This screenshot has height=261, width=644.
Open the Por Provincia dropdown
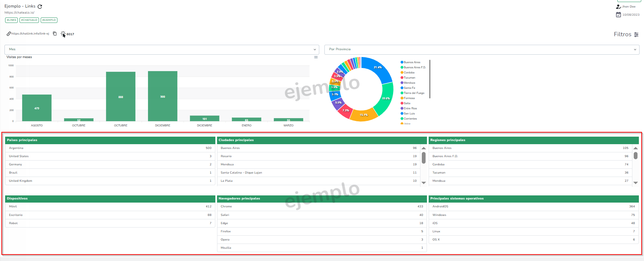click(482, 50)
